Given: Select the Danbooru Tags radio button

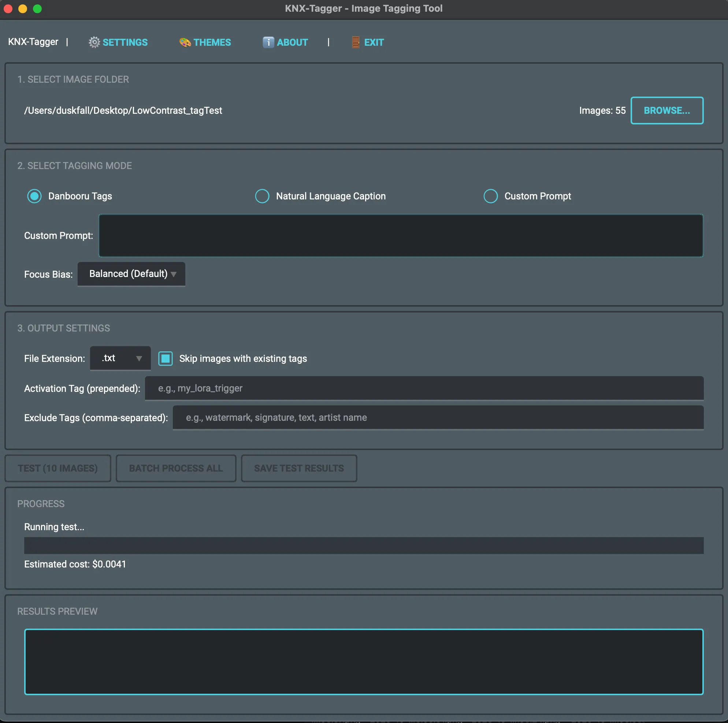Looking at the screenshot, I should point(34,196).
